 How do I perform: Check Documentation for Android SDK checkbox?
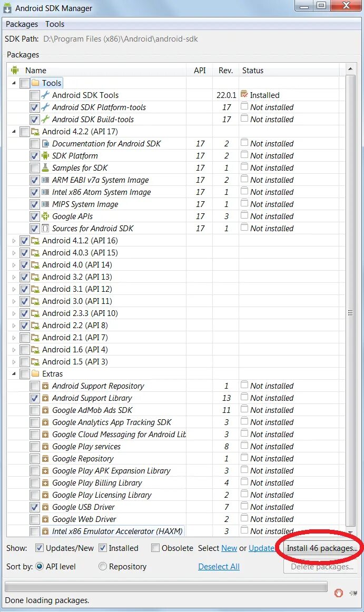[x=35, y=143]
